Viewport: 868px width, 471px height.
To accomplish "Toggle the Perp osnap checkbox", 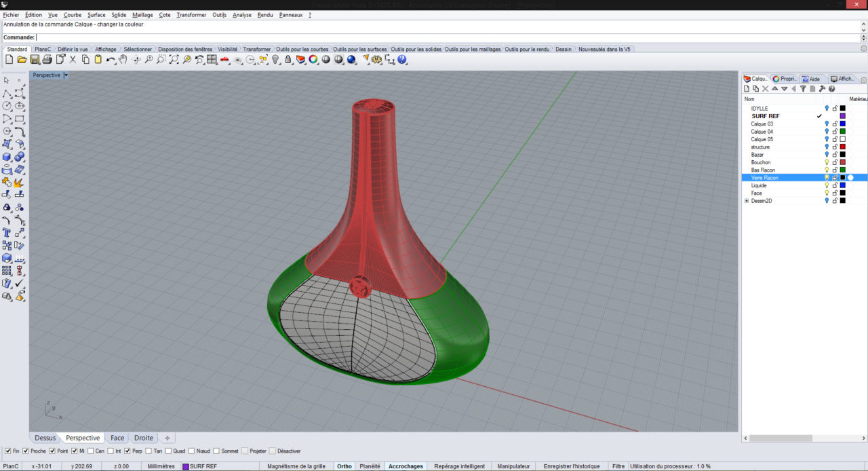I will [x=127, y=451].
